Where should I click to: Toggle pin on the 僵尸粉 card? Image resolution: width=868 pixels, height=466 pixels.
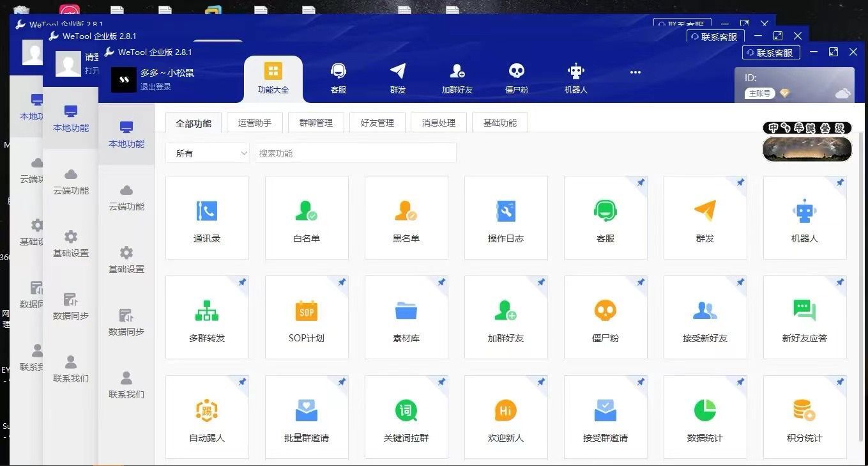click(x=641, y=283)
